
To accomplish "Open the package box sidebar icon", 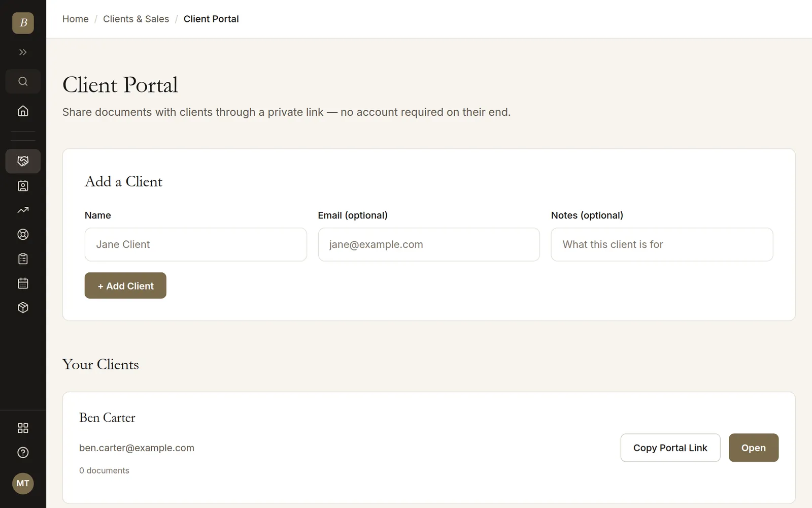I will coord(23,307).
